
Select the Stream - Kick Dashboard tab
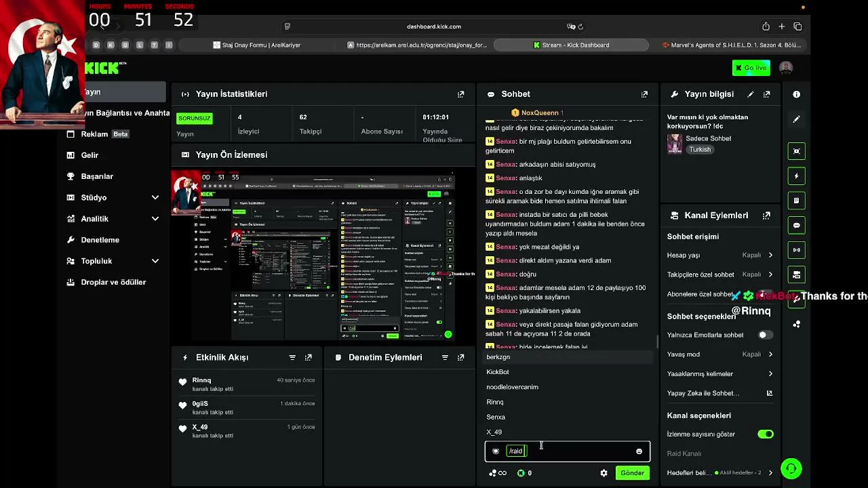click(570, 45)
